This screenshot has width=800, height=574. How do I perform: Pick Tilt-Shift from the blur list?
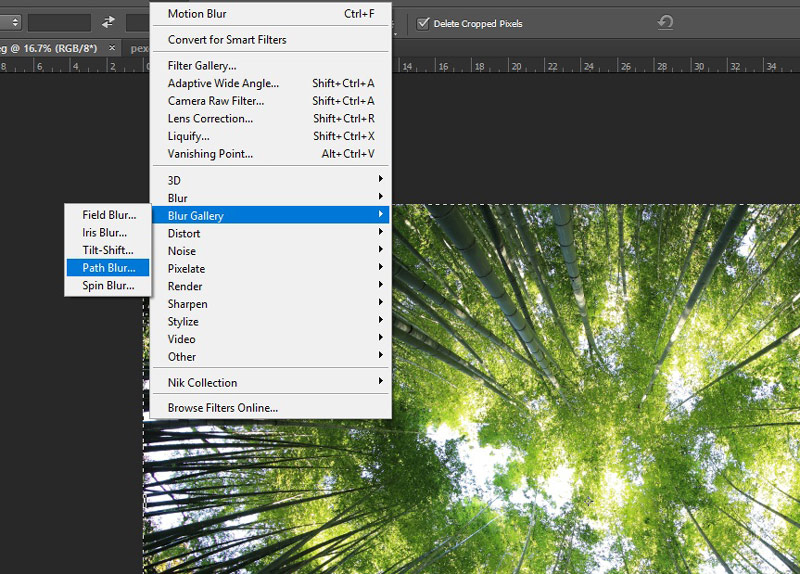tap(107, 250)
